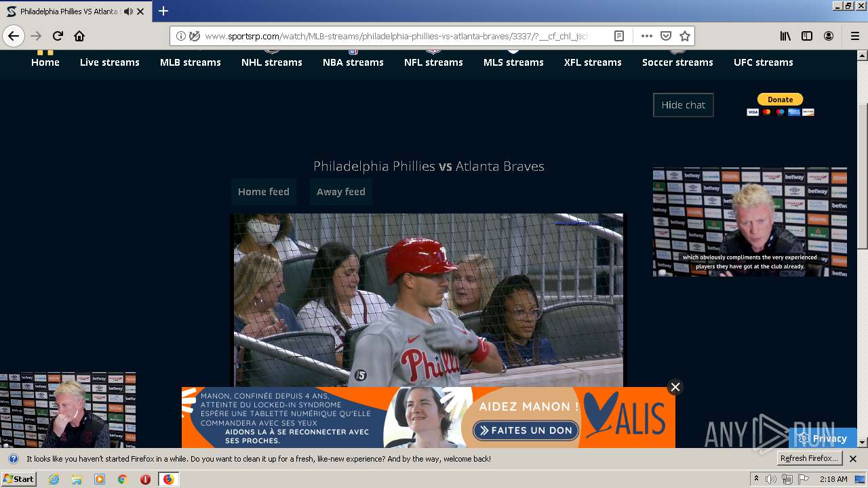The image size is (868, 488).
Task: Open the Firefox hamburger menu
Action: point(854,36)
